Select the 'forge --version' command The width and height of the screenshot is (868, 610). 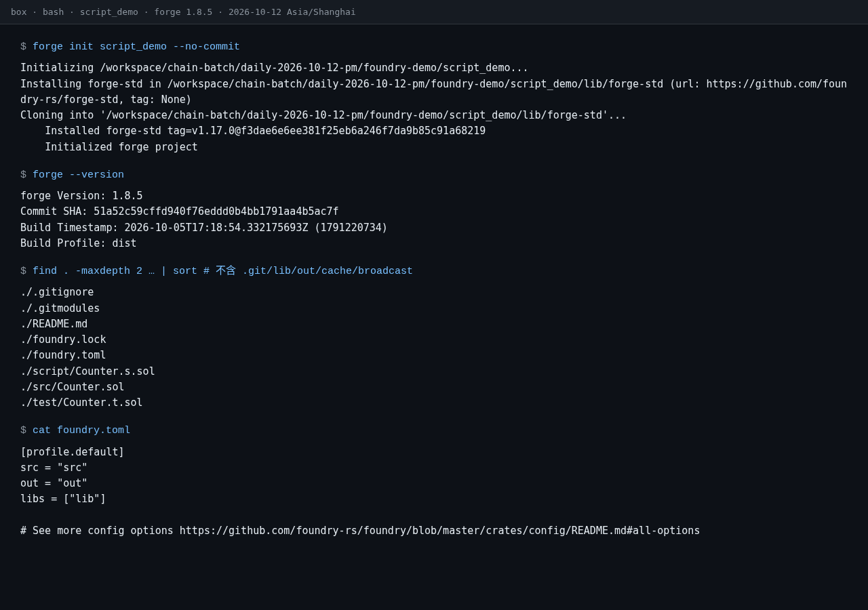coord(78,175)
